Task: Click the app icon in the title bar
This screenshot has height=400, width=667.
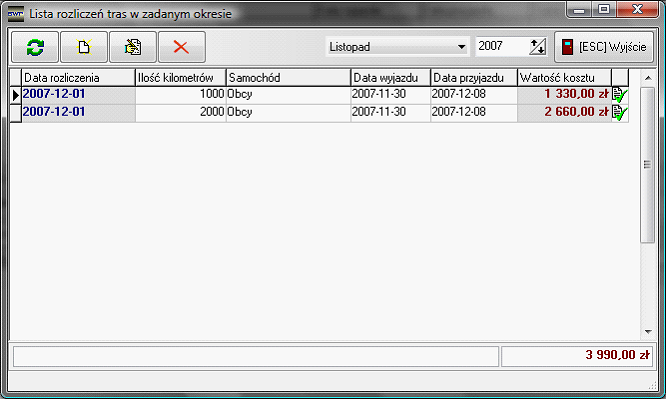Action: click(15, 12)
